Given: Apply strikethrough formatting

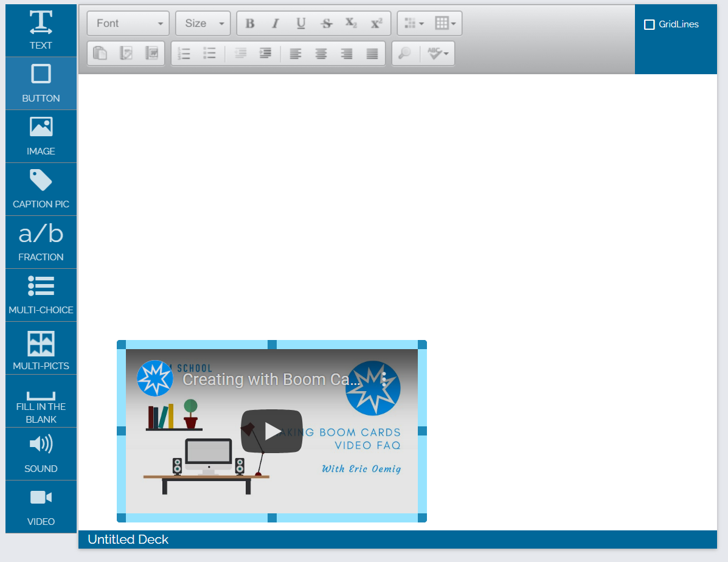Looking at the screenshot, I should 327,23.
